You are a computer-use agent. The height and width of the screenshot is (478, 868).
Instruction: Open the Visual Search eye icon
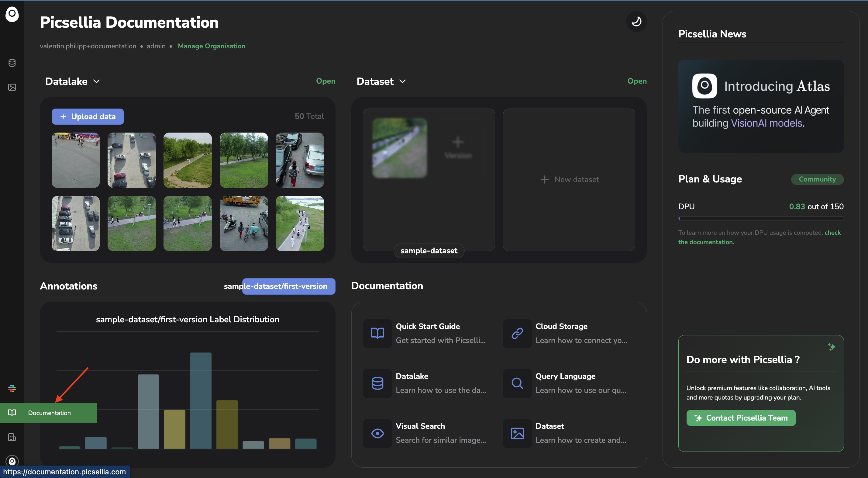click(377, 433)
